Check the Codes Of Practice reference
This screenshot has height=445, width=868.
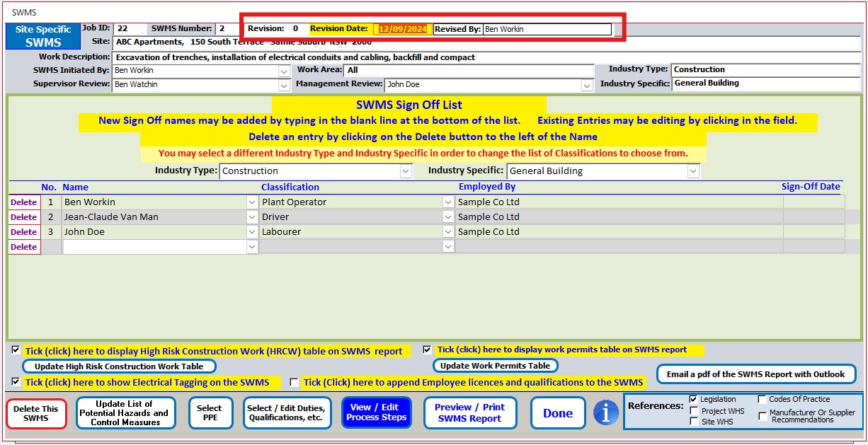point(762,399)
